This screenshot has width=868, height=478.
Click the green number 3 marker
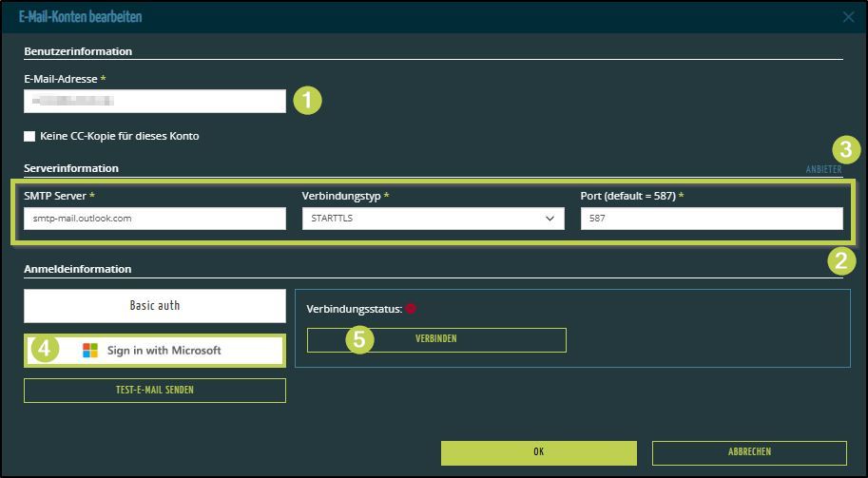(x=845, y=150)
